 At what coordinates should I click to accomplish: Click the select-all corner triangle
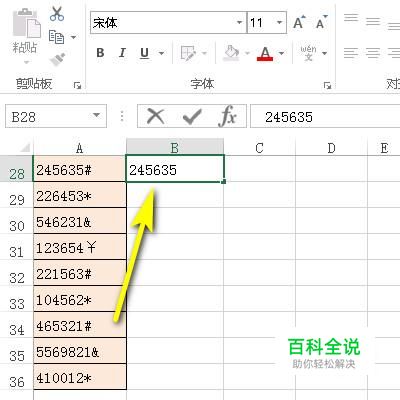pos(25,147)
